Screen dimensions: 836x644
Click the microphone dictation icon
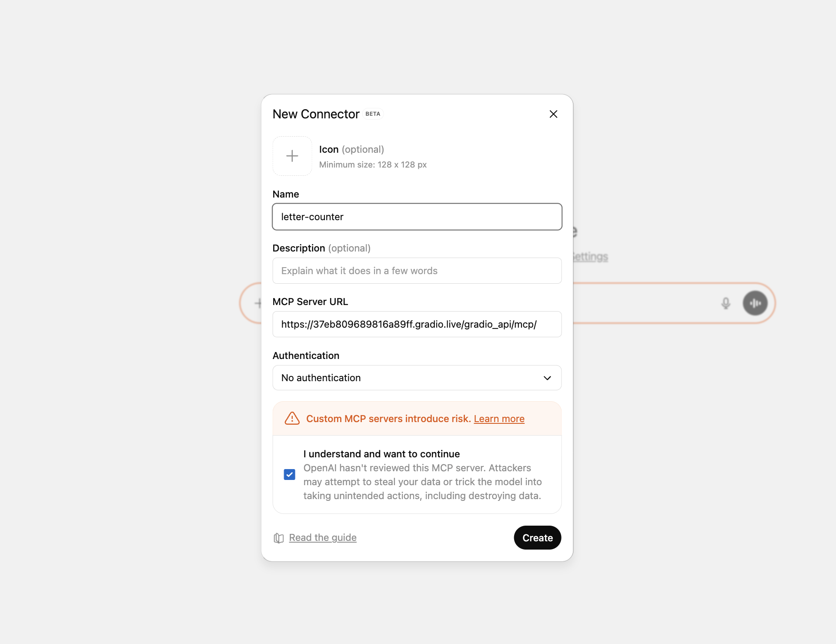click(x=726, y=303)
